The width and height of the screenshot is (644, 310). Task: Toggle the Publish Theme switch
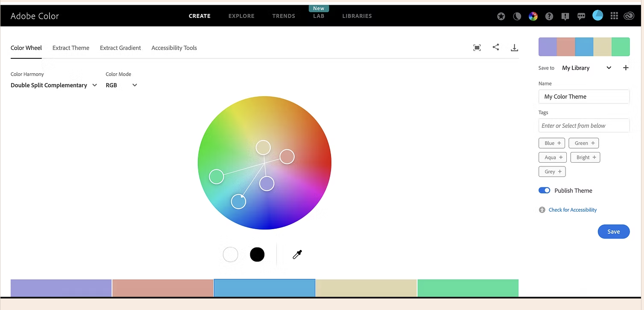coord(544,190)
